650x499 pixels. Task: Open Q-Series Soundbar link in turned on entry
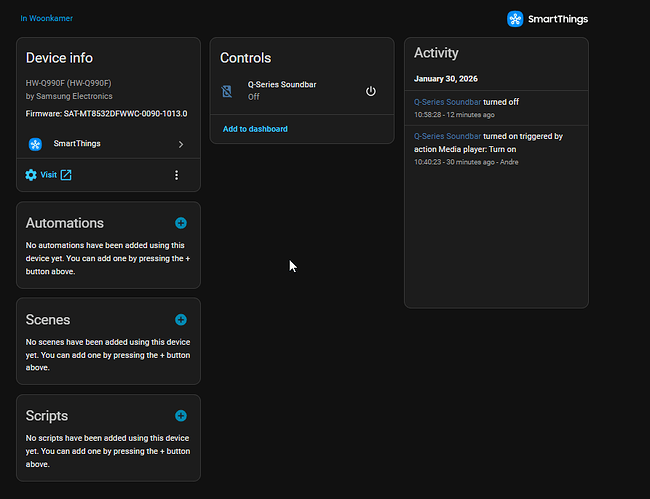tap(446, 136)
